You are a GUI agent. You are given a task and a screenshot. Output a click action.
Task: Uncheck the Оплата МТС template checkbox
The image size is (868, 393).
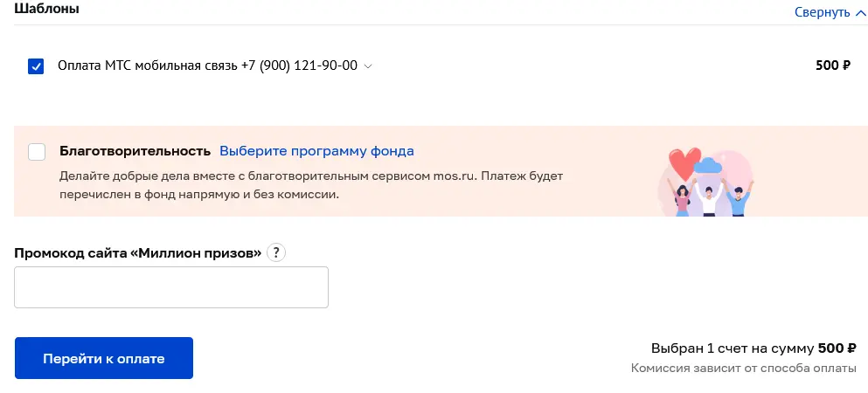[36, 66]
